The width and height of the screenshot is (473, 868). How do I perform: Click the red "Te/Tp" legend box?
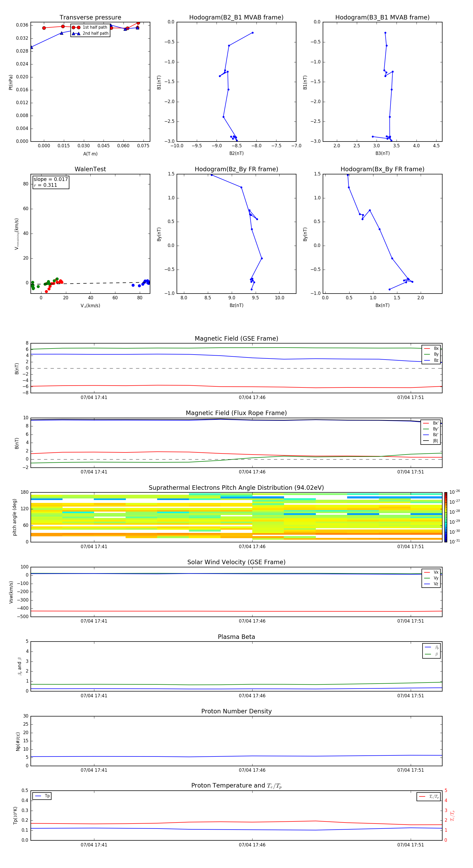click(429, 796)
